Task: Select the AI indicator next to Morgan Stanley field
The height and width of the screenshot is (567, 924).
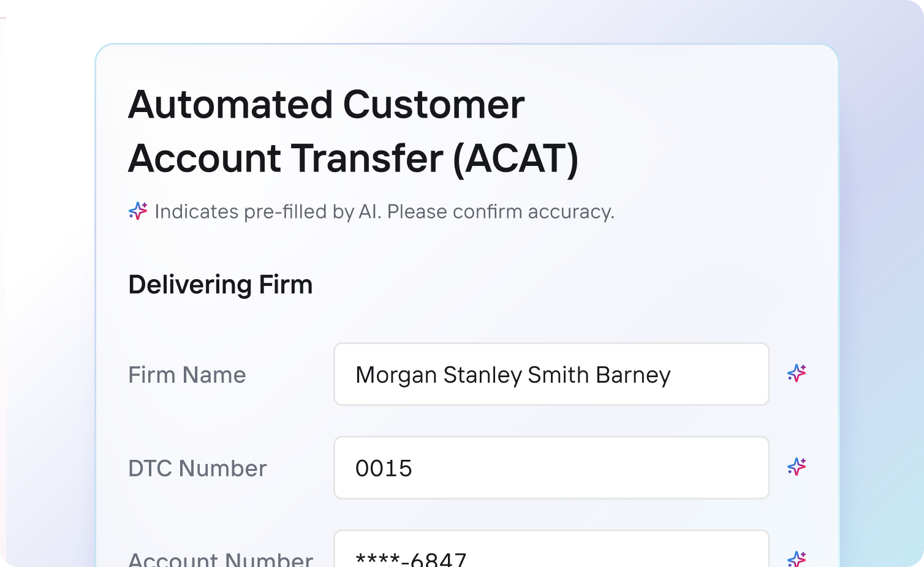Action: click(x=797, y=374)
